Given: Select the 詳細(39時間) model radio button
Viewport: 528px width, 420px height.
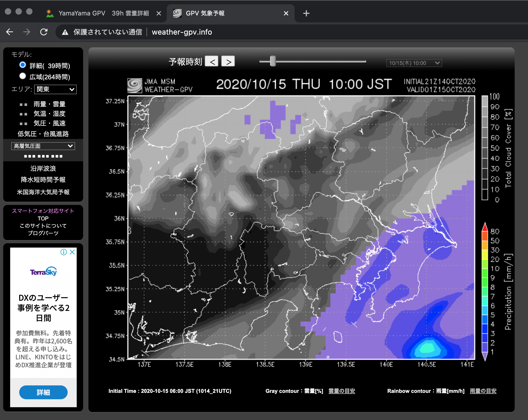Looking at the screenshot, I should [x=23, y=65].
